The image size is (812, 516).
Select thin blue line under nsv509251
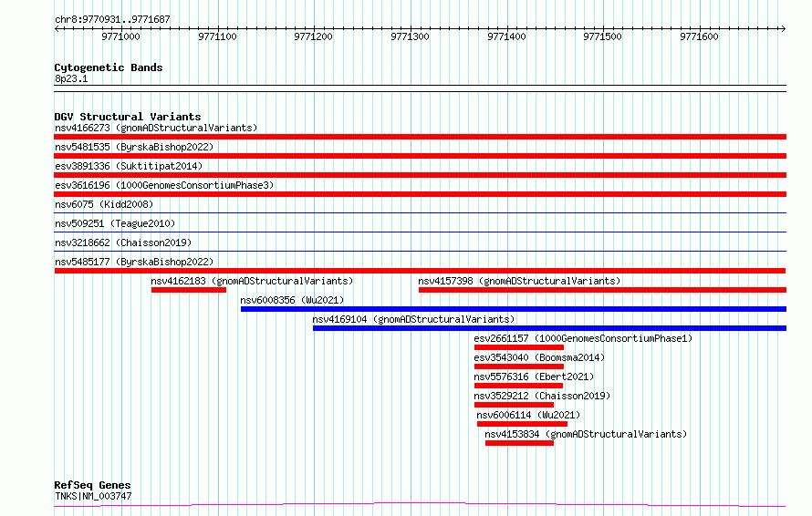click(420, 232)
